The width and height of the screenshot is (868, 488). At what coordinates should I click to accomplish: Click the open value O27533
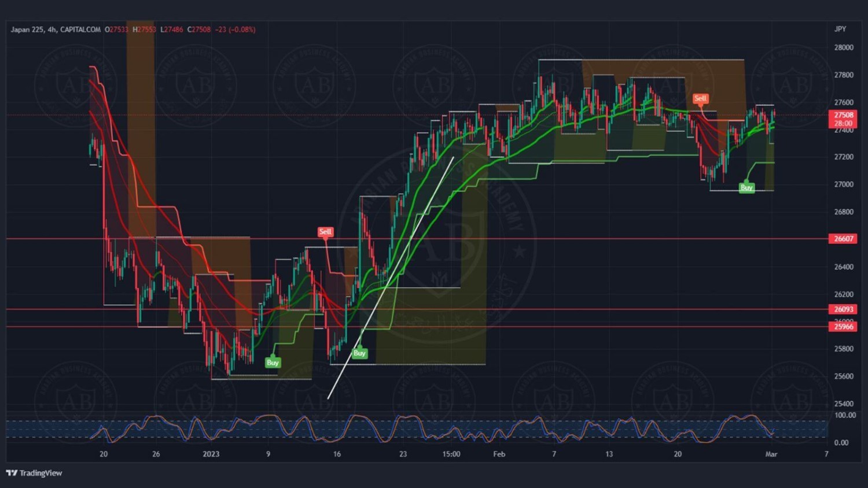point(117,29)
